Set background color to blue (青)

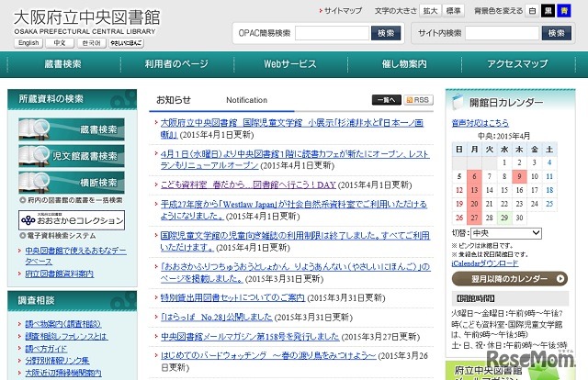564,11
